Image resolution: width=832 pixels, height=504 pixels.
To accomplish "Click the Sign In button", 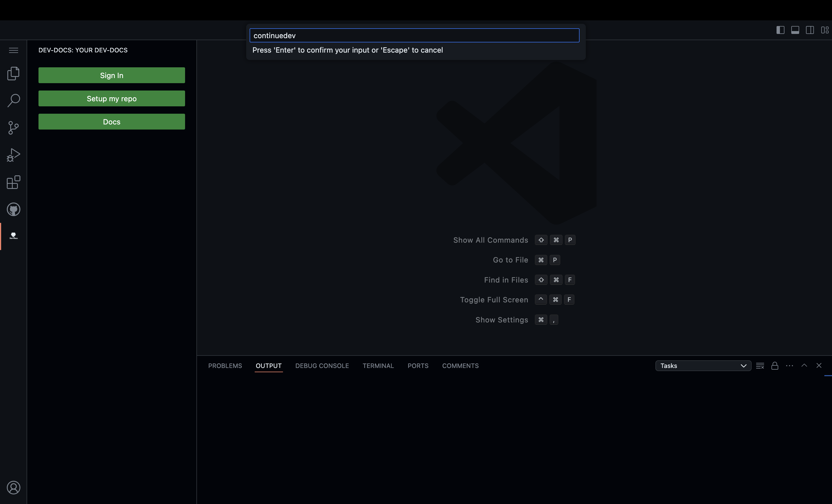I will pyautogui.click(x=112, y=75).
